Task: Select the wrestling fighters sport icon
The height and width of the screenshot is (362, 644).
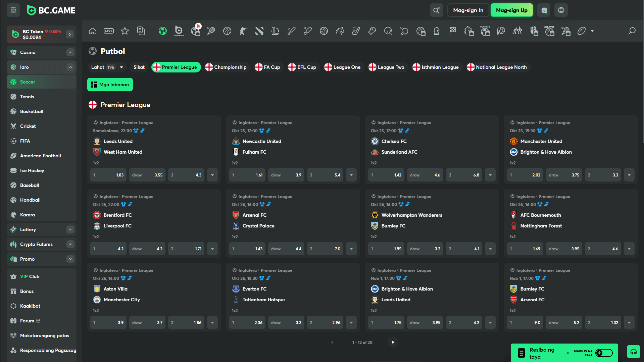Action: pos(517,31)
